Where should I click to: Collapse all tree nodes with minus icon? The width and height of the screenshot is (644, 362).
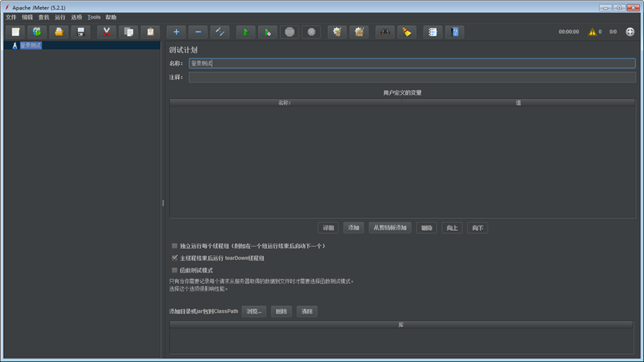[198, 32]
